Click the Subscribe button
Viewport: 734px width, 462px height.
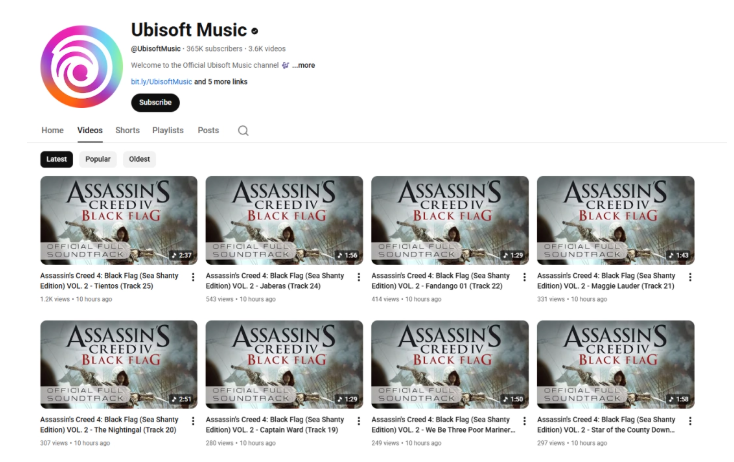(155, 103)
